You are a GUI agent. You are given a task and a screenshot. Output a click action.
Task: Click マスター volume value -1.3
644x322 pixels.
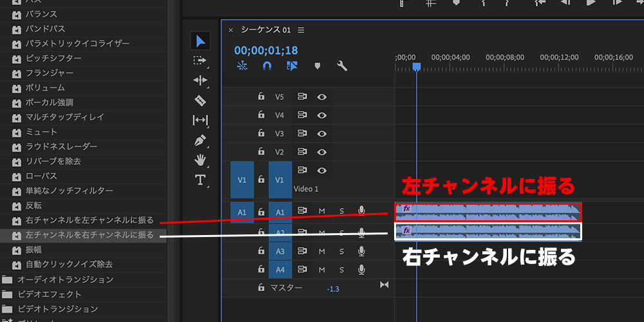pos(333,289)
